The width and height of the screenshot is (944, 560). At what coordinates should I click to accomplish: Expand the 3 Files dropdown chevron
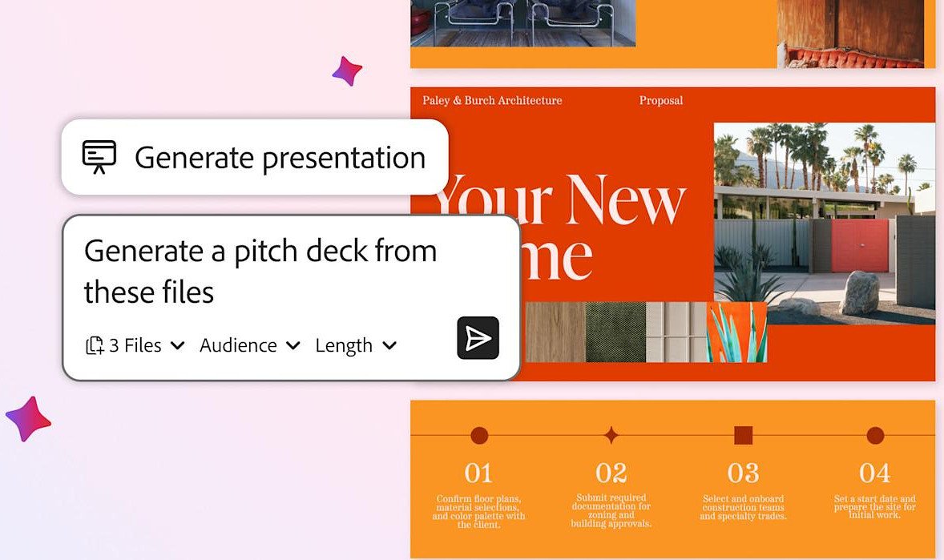point(178,345)
